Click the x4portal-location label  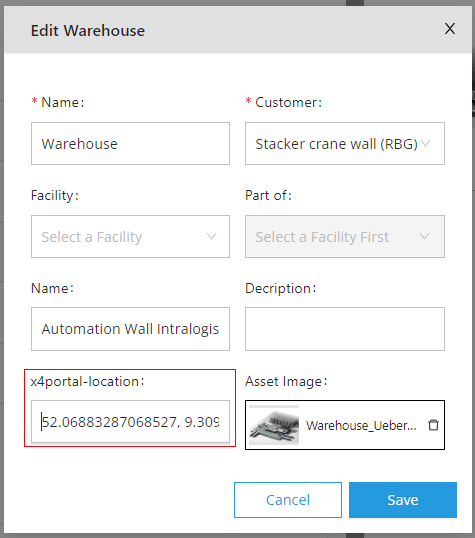click(x=88, y=382)
